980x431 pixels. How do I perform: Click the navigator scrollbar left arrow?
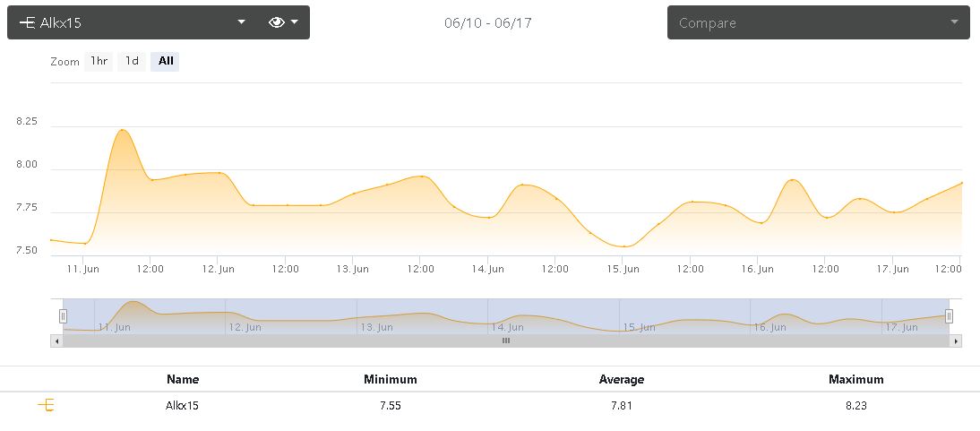pos(56,340)
